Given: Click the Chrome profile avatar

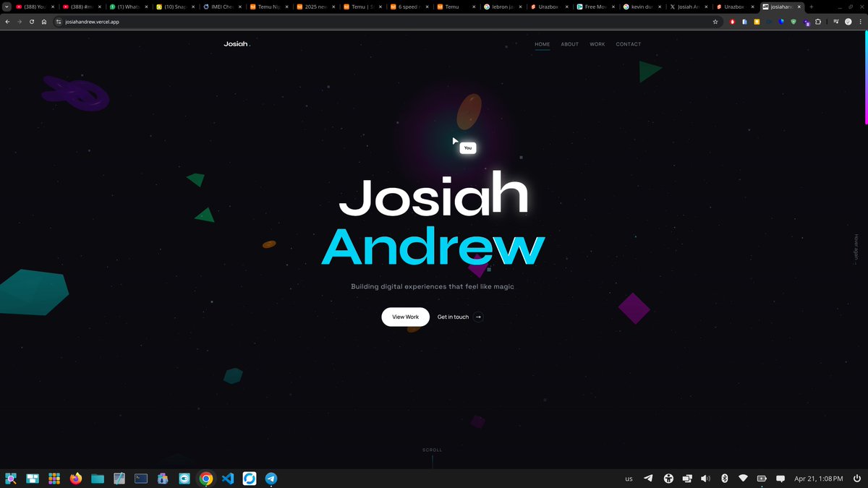Looking at the screenshot, I should point(848,22).
